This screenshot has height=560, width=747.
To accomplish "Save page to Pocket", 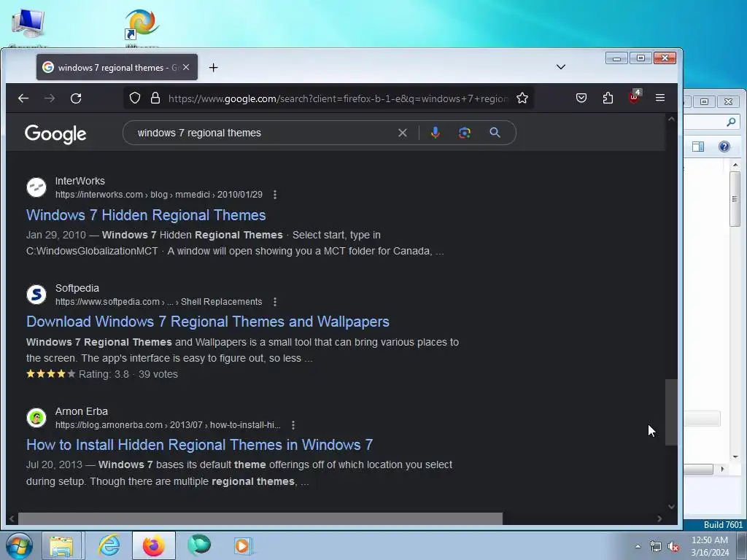I will coord(581,98).
